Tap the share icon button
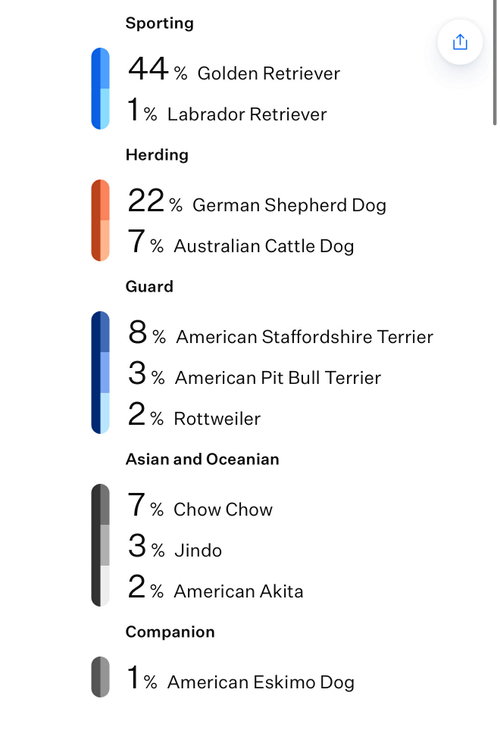The width and height of the screenshot is (500, 733). [460, 42]
